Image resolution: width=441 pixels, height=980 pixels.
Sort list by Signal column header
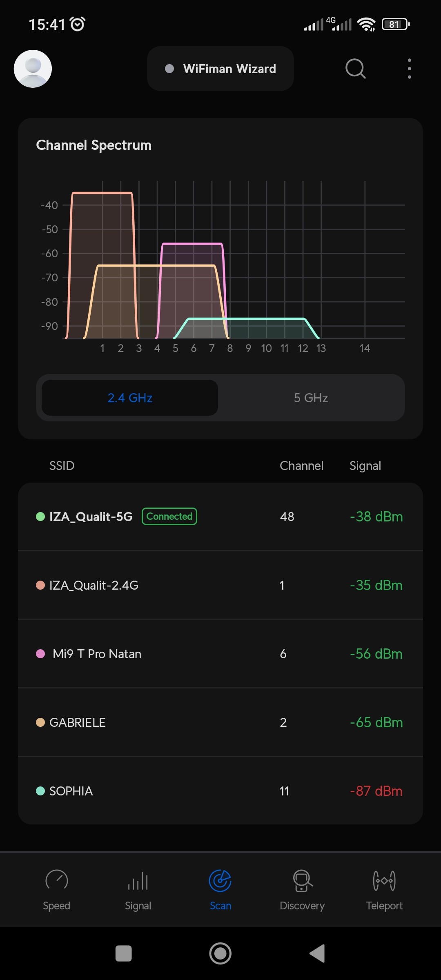click(365, 465)
